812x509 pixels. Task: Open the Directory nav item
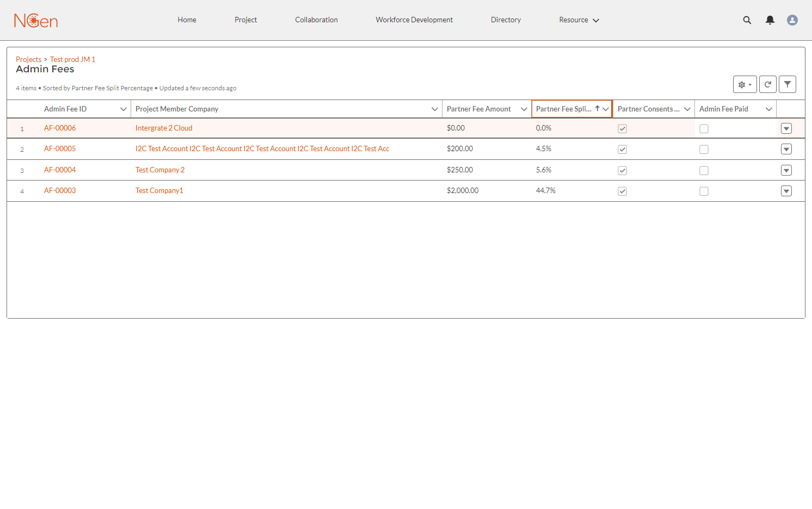point(506,20)
